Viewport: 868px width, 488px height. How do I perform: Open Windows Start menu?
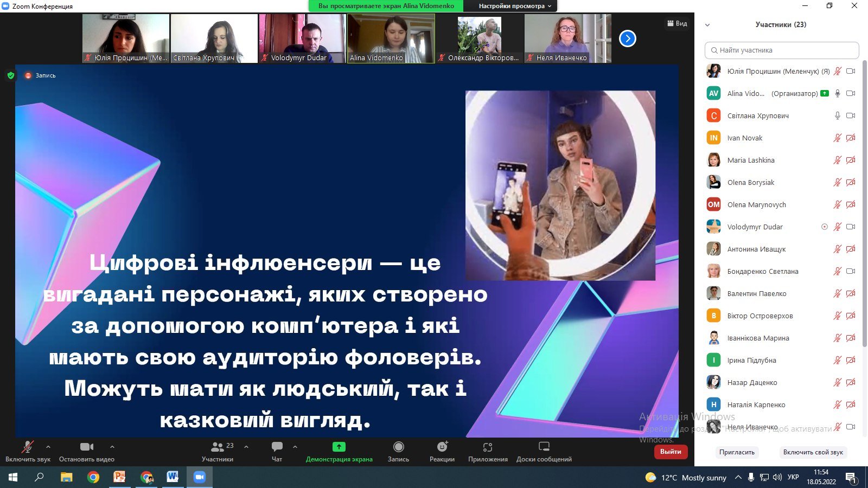pos(13,477)
